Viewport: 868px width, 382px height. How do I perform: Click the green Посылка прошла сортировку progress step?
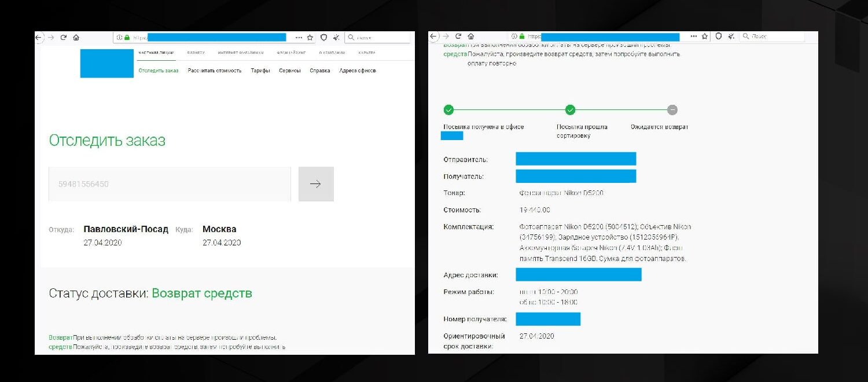pyautogui.click(x=570, y=109)
